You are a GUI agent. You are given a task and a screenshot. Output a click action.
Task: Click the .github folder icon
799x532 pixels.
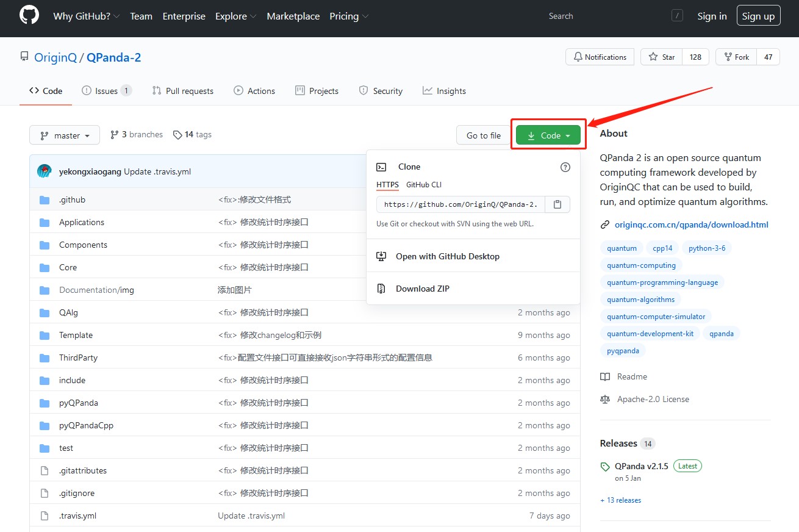(44, 200)
